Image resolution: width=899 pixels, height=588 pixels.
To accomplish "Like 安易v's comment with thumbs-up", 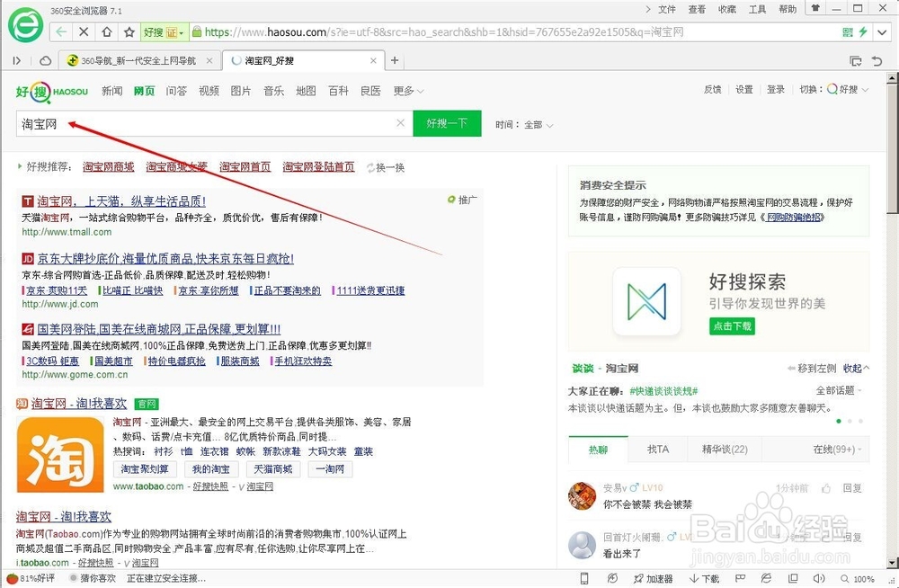I will coord(826,488).
